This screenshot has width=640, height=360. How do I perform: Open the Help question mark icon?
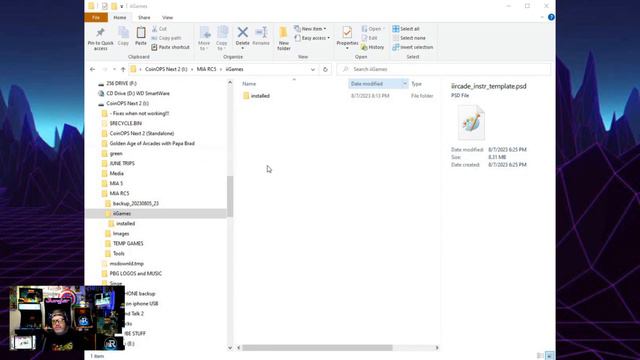click(551, 17)
